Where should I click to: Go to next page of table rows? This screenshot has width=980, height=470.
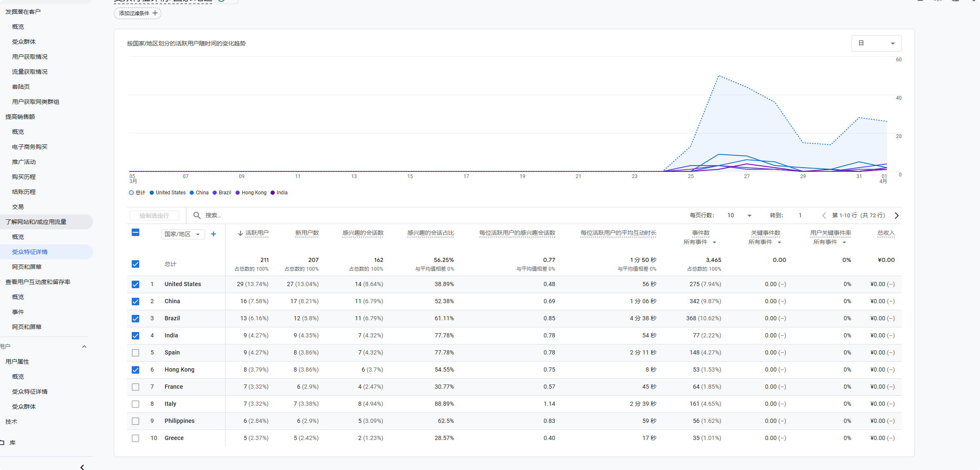(897, 215)
